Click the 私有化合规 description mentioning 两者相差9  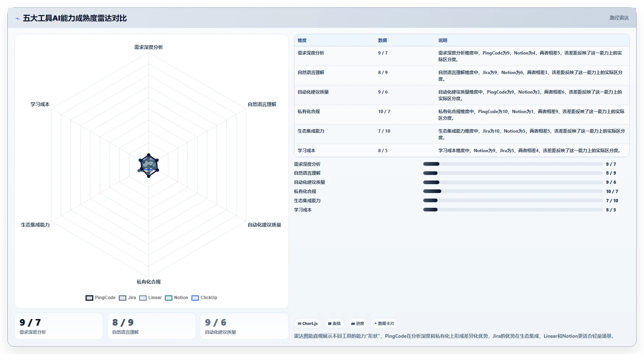tap(531, 115)
